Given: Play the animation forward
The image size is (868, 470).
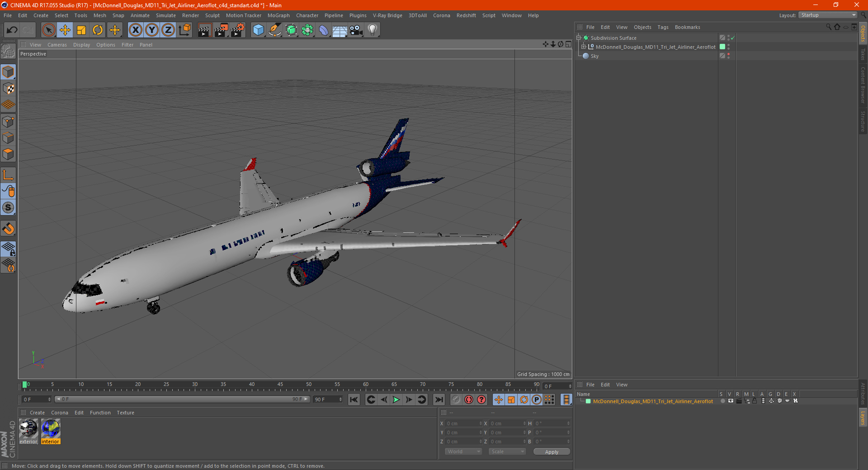Looking at the screenshot, I should click(396, 399).
